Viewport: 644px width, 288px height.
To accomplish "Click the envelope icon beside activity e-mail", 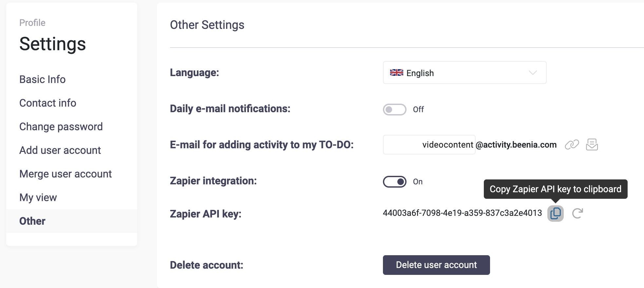I will (592, 145).
